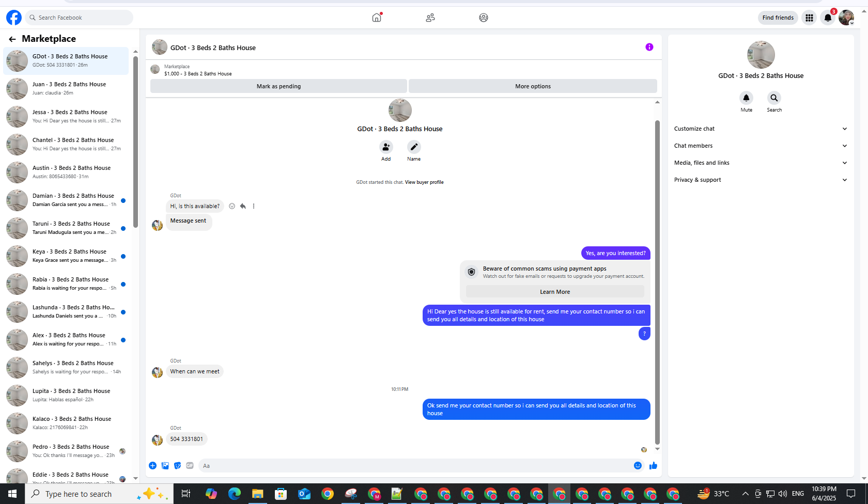Click the Find friends button

coord(778,18)
